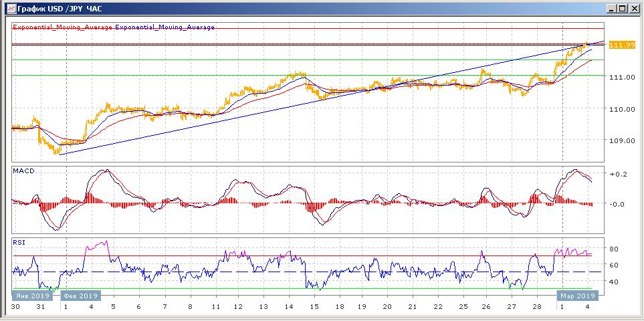This screenshot has height=321, width=644.
Task: Maximize the USD/JPY chart window
Action: (623, 9)
